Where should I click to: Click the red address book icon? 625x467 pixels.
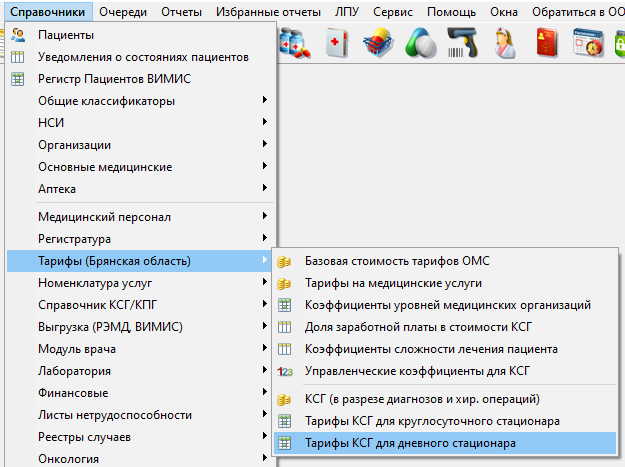coord(548,43)
